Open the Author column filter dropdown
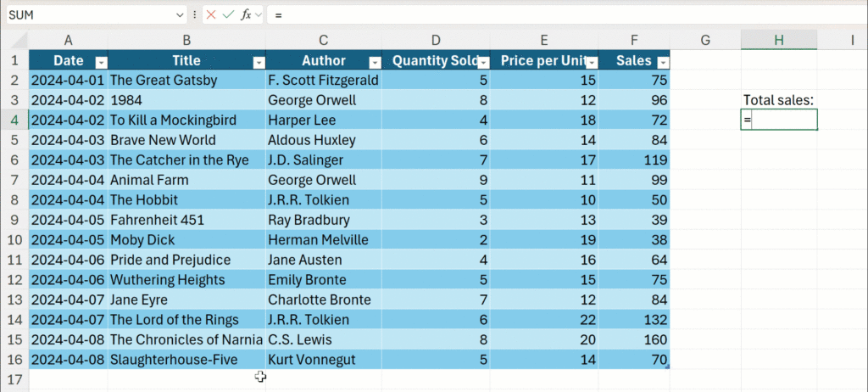The height and width of the screenshot is (392, 868). (374, 62)
